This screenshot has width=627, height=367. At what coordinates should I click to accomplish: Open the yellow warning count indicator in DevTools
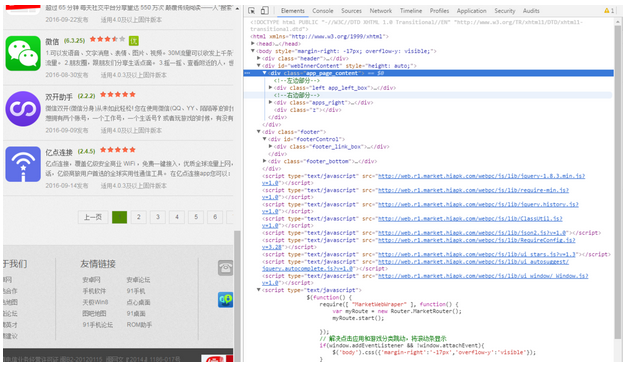(609, 11)
